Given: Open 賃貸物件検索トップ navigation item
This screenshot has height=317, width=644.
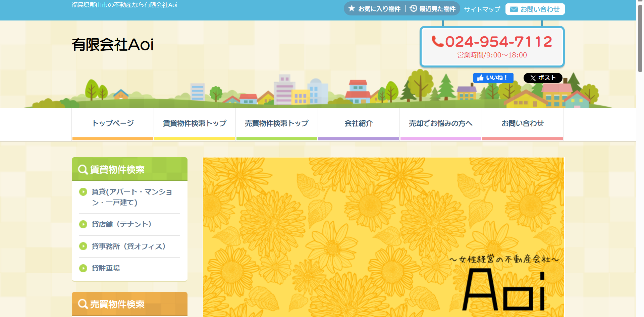Looking at the screenshot, I should click(195, 124).
